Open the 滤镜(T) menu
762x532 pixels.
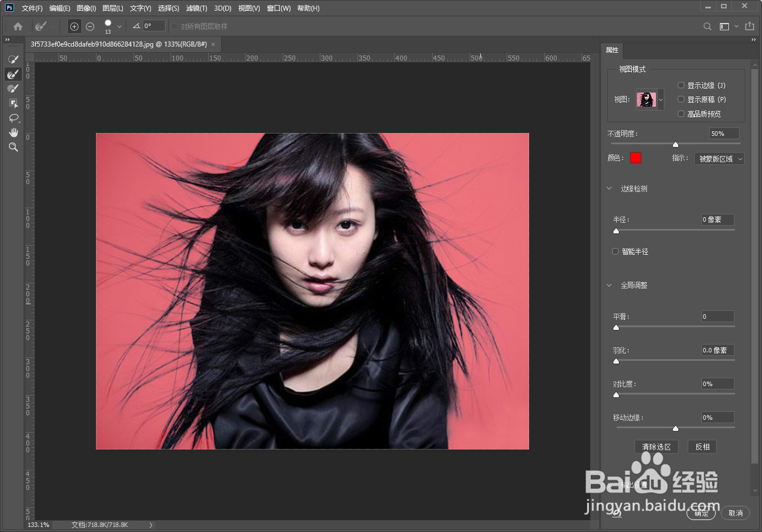tap(196, 8)
